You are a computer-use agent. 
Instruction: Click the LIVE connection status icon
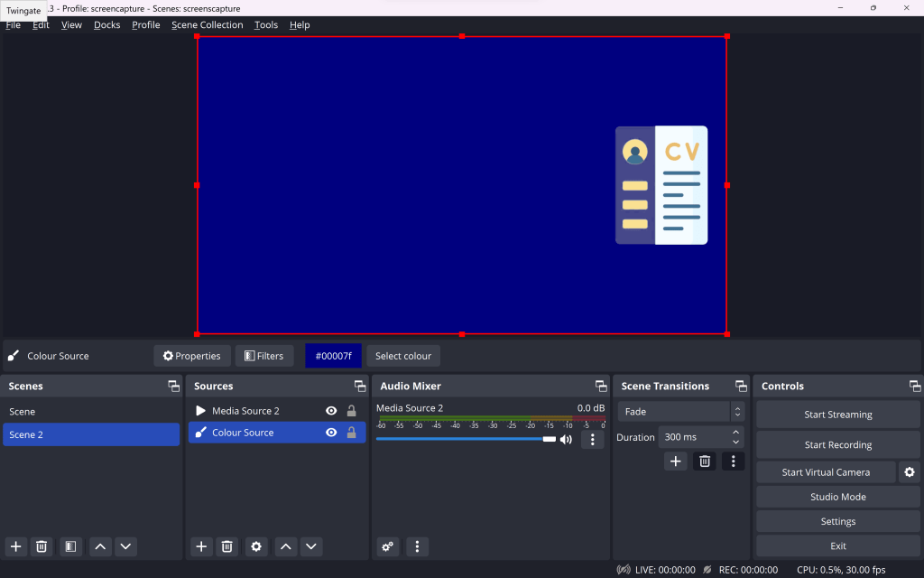coord(623,570)
